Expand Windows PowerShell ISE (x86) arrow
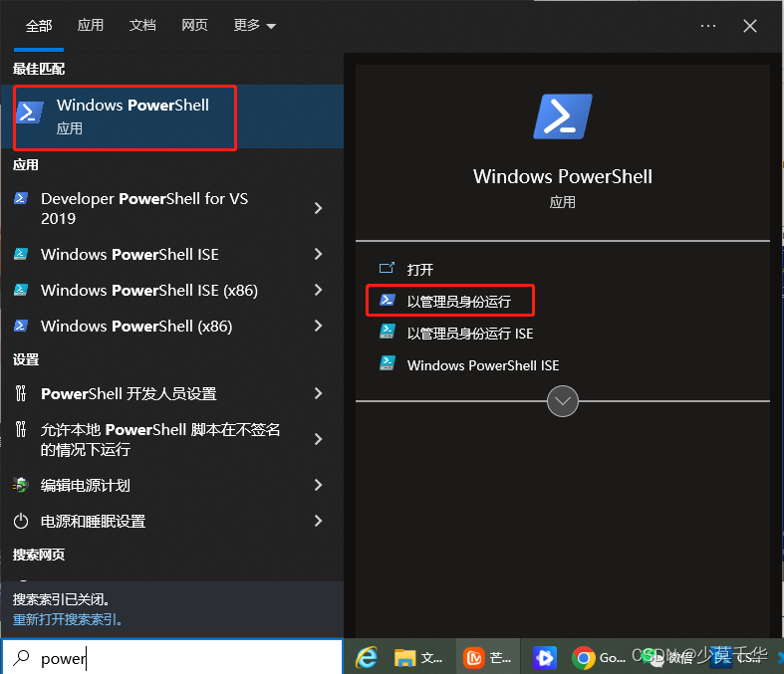This screenshot has height=674, width=784. [x=318, y=290]
